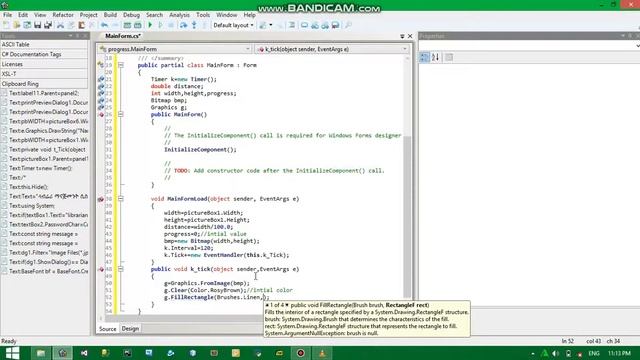640x360 pixels.
Task: Open the XSL-T tools category
Action: coord(44,74)
